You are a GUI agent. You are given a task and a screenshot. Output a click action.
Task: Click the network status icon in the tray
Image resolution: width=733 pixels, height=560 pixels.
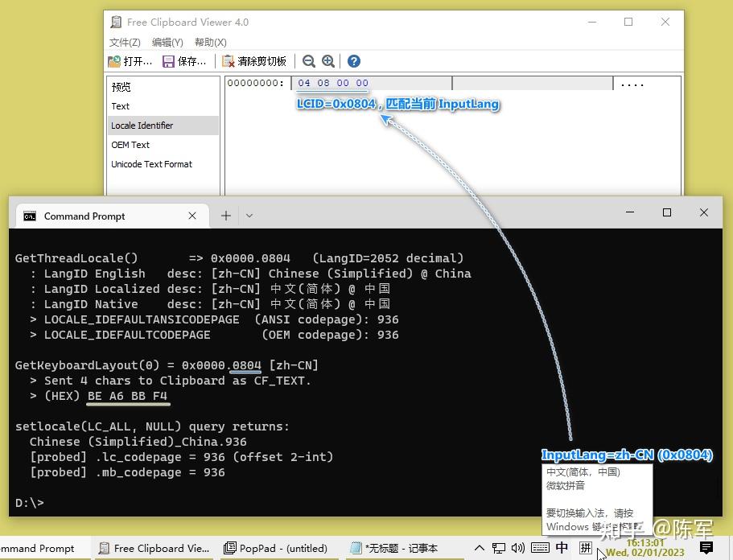[499, 548]
